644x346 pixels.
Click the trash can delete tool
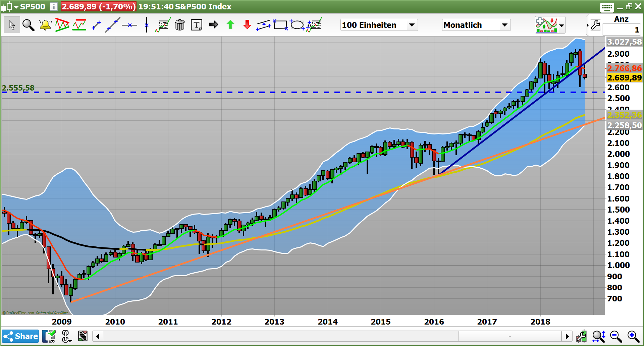point(180,25)
